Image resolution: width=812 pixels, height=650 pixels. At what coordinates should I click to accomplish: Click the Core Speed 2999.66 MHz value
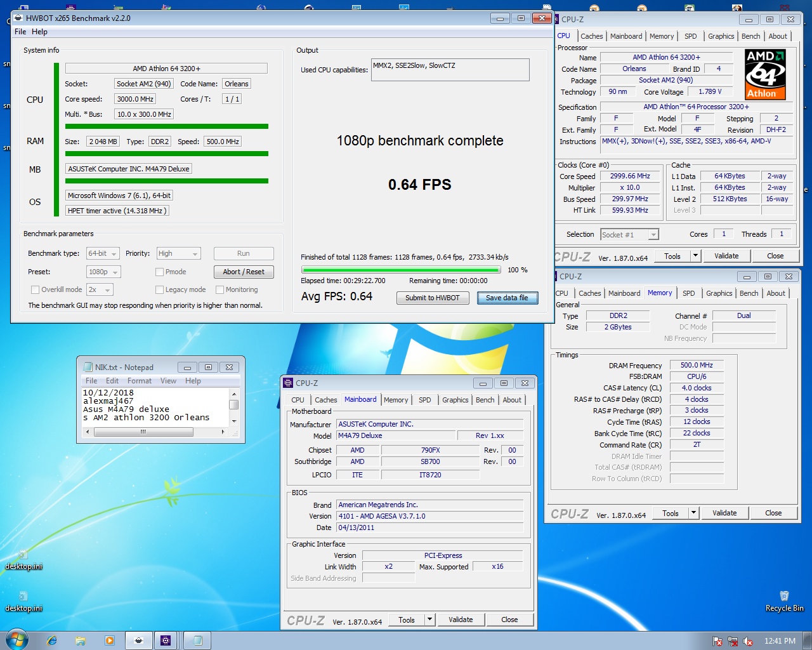click(630, 176)
